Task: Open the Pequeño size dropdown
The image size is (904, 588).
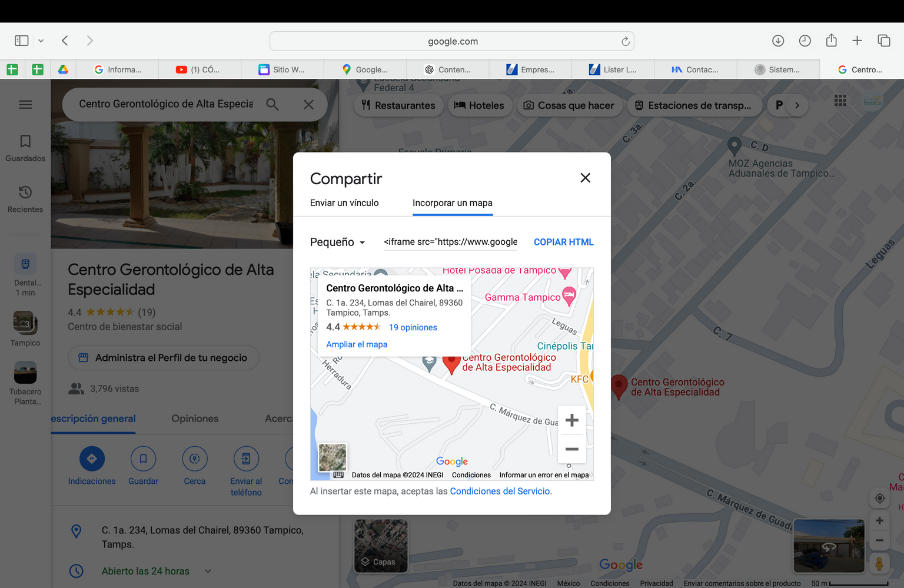Action: tap(338, 242)
